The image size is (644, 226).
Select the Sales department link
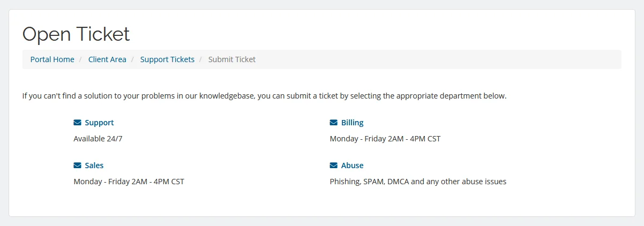tap(94, 165)
